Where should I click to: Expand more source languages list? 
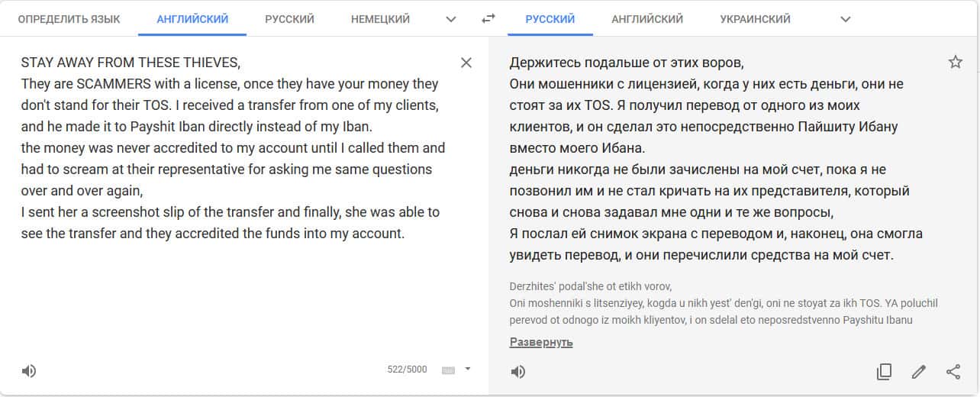pyautogui.click(x=451, y=19)
